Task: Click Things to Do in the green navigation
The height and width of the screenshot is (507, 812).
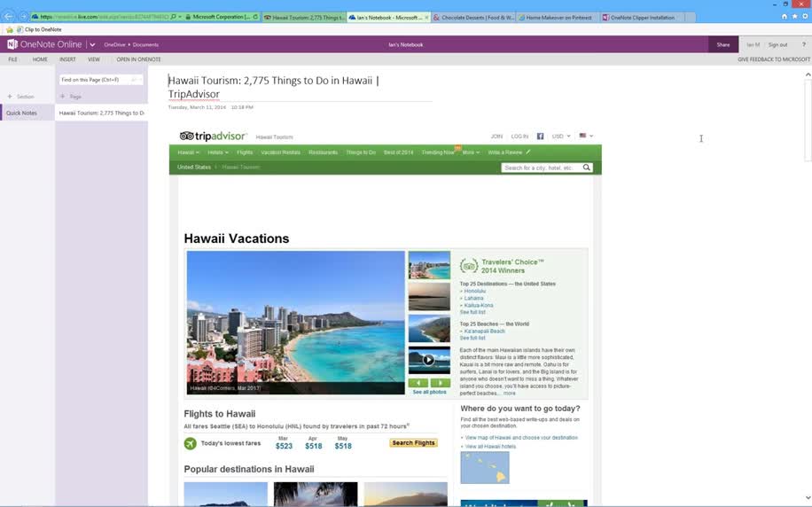Action: (361, 152)
